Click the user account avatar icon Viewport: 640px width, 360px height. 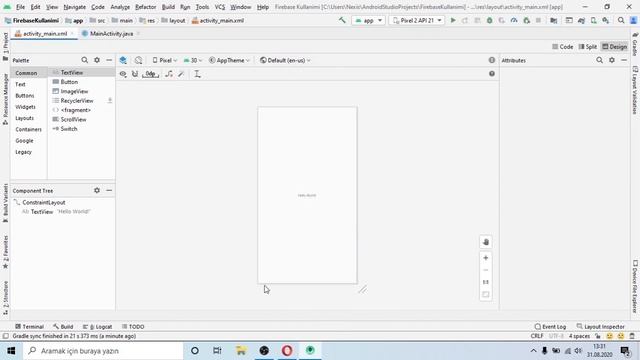633,20
